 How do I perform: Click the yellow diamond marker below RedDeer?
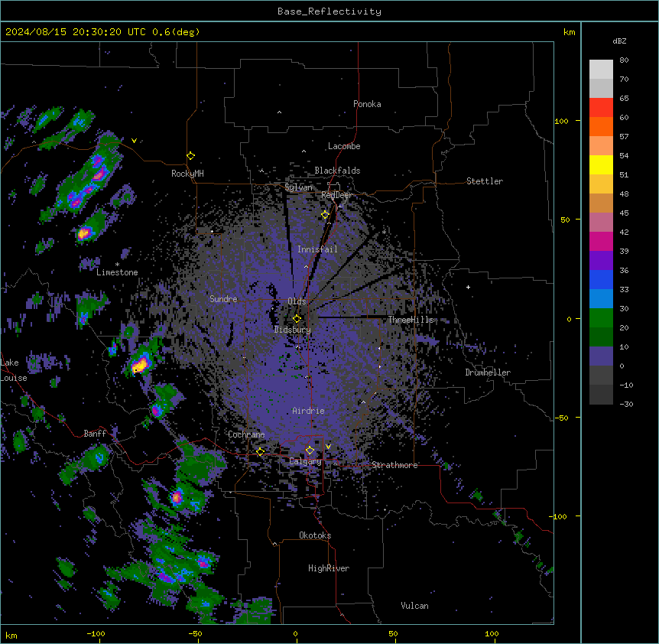[325, 215]
